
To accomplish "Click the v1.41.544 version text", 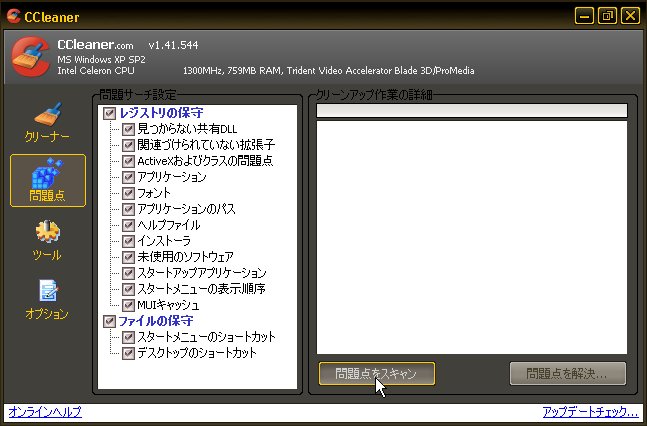I will 173,45.
